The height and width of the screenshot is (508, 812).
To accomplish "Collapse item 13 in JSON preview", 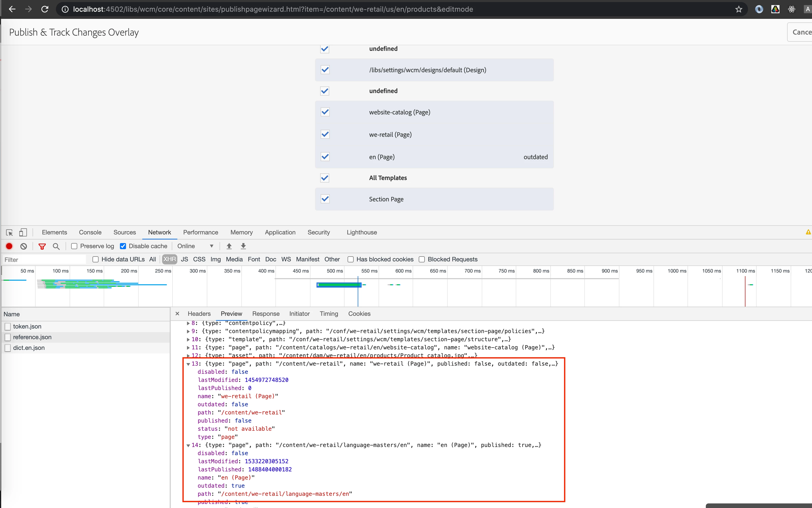I will coord(188,364).
